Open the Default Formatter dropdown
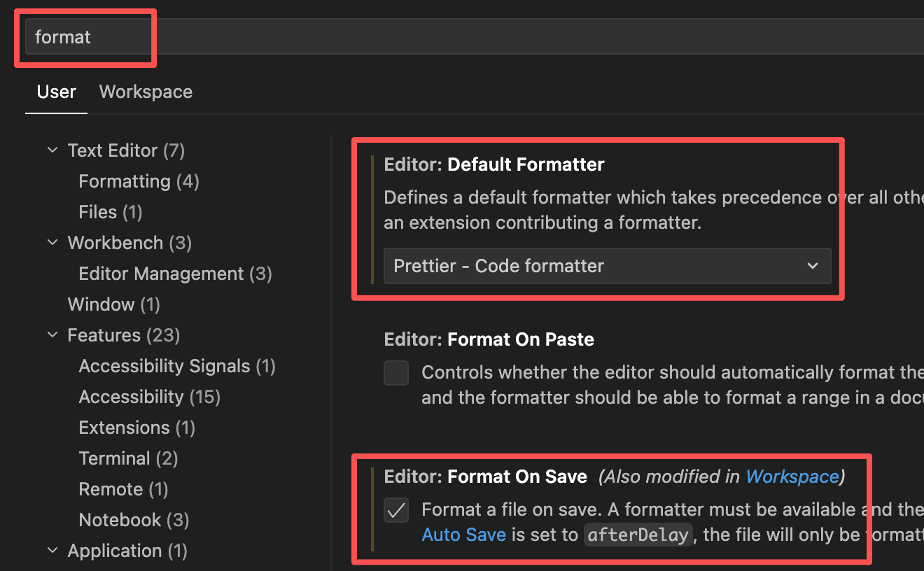This screenshot has width=924, height=571. [x=606, y=266]
